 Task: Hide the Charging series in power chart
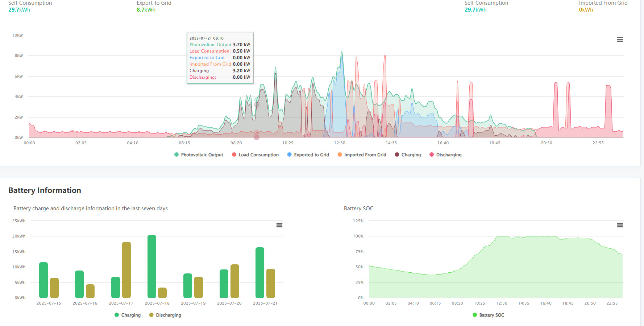411,155
